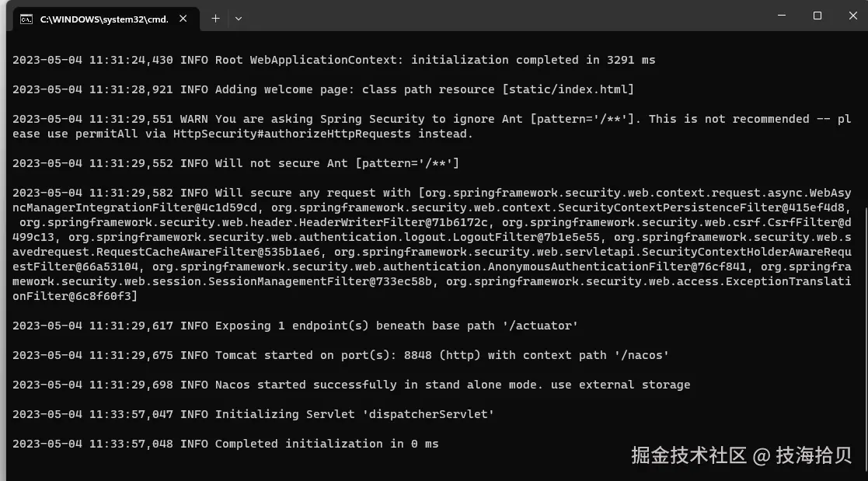Viewport: 868px width, 481px height.
Task: Click the '/nacos' context path text
Action: (x=641, y=355)
